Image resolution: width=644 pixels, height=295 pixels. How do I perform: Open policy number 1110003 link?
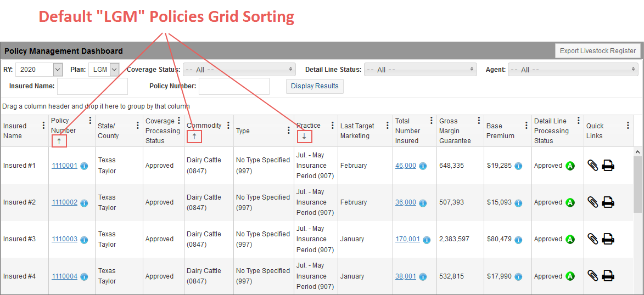pos(65,239)
